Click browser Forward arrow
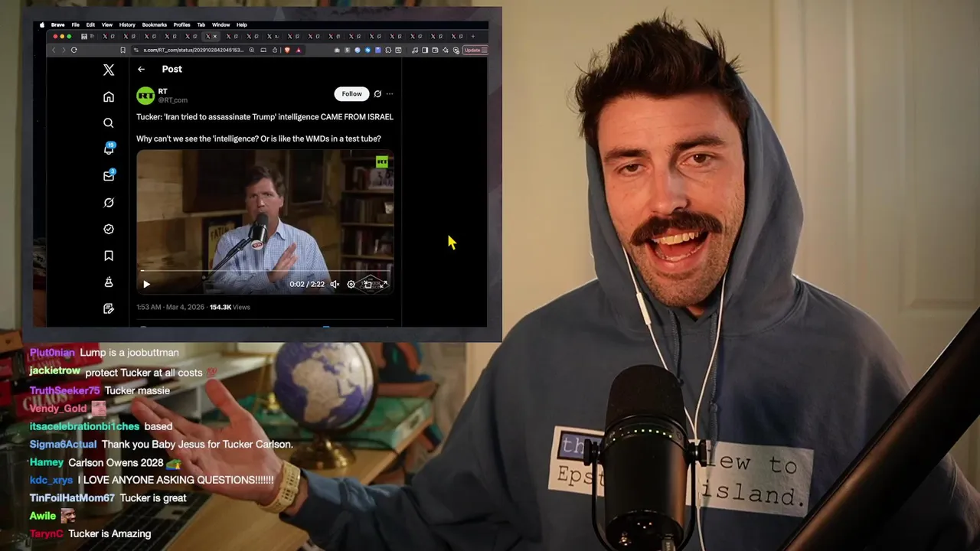The height and width of the screenshot is (551, 980). click(64, 50)
